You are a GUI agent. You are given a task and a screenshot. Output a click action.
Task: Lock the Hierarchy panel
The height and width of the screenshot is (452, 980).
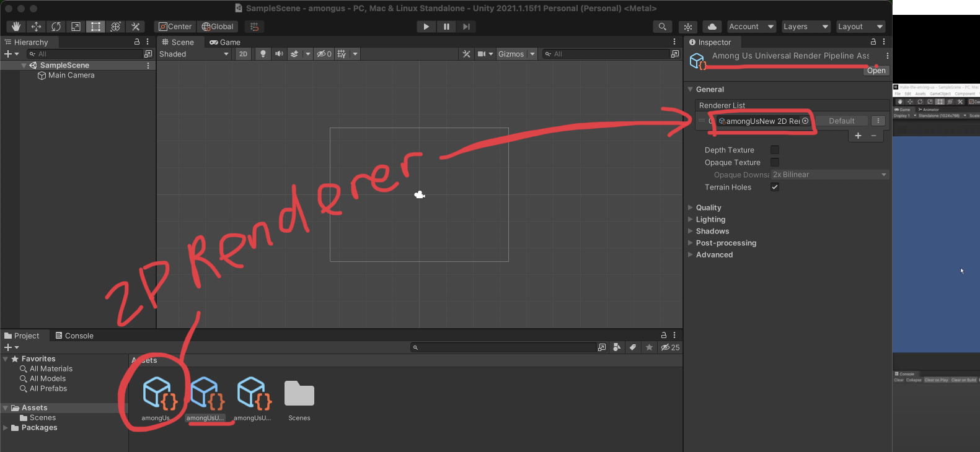[137, 41]
